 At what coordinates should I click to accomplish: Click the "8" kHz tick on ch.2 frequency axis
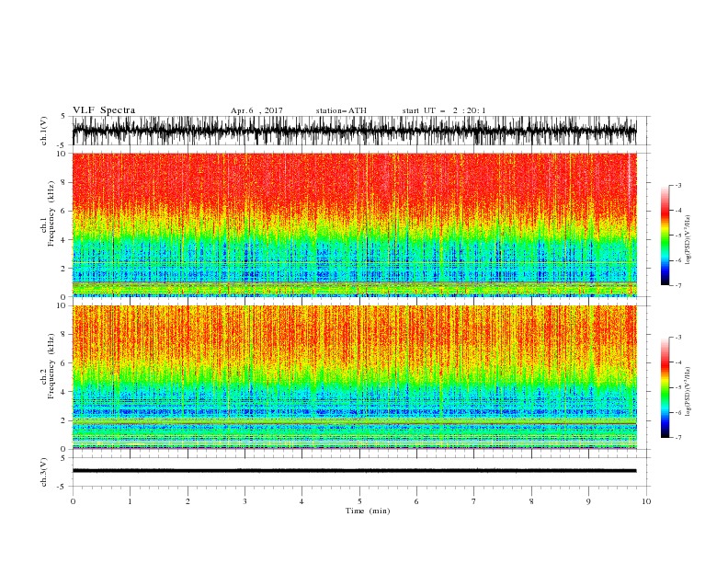63,335
